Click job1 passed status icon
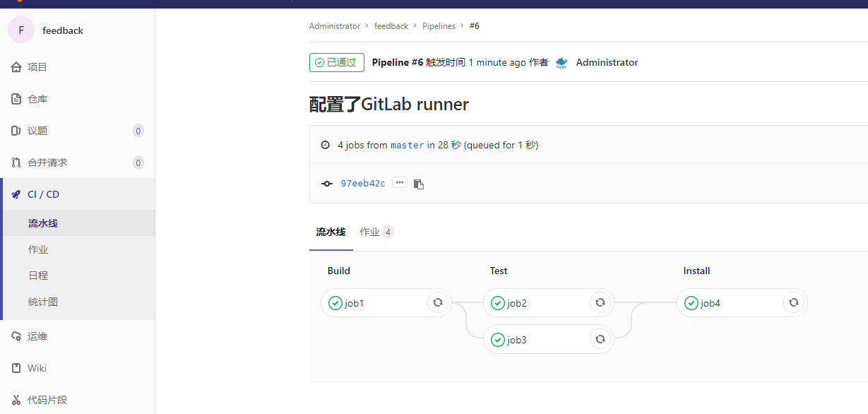 [335, 303]
